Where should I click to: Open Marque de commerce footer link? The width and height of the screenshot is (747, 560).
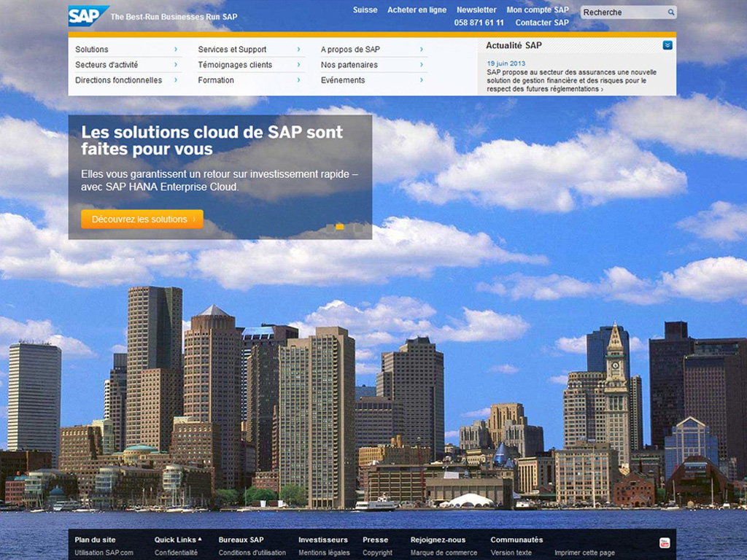click(444, 553)
